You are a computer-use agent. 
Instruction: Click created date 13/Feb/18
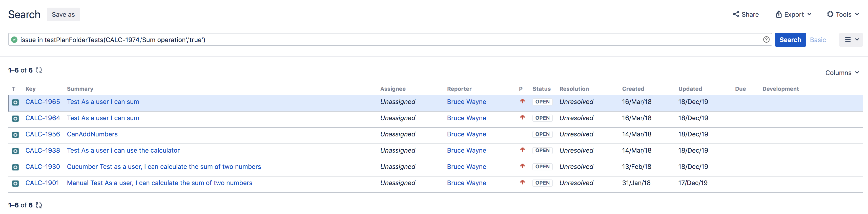point(636,166)
